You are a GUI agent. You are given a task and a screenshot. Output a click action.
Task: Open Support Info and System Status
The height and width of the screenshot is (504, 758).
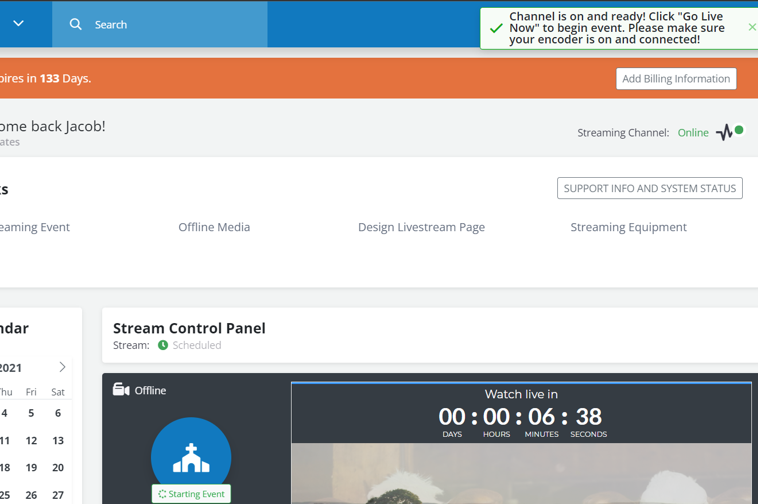point(649,188)
